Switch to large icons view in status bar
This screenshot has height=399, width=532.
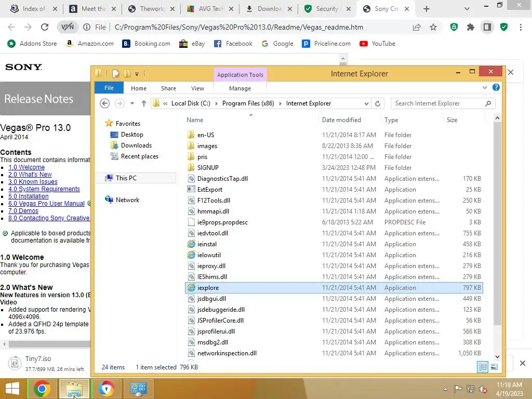pyautogui.click(x=494, y=367)
